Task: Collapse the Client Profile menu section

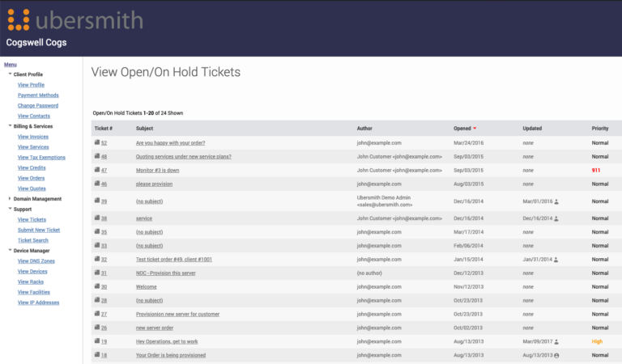Action: (x=10, y=74)
